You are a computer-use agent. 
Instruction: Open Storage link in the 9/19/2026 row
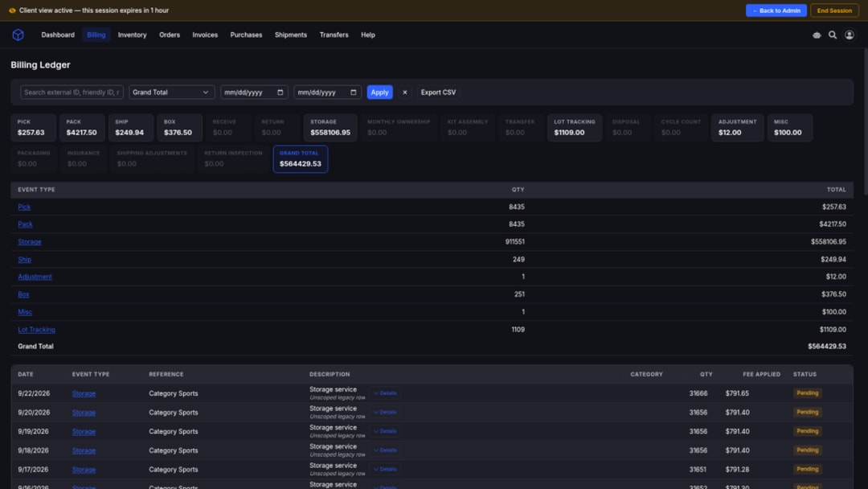pos(84,431)
